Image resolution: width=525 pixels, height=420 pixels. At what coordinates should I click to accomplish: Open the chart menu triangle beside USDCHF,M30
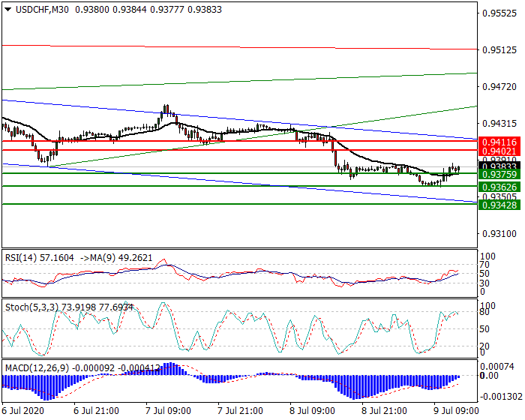pos(8,10)
